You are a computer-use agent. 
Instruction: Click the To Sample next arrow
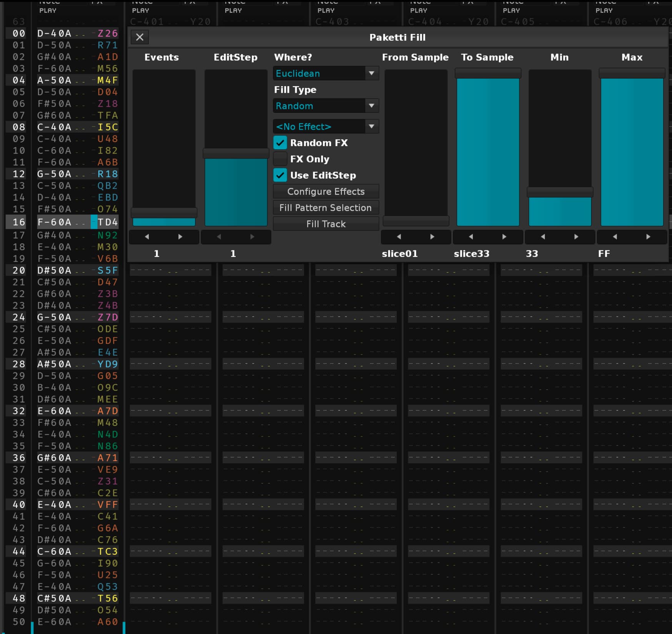[504, 237]
